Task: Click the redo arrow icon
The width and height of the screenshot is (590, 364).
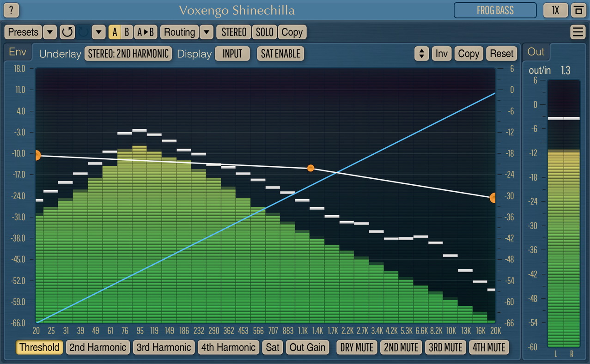Action: tap(83, 32)
